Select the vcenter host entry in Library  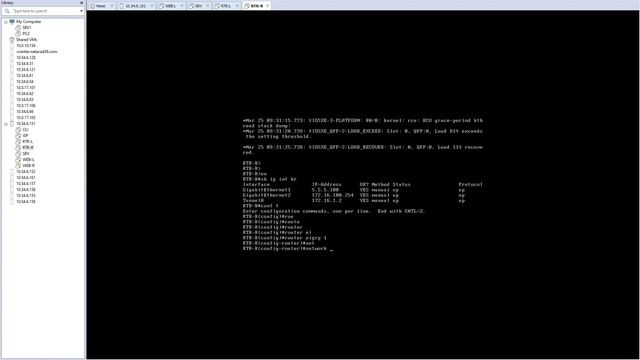[x=37, y=52]
